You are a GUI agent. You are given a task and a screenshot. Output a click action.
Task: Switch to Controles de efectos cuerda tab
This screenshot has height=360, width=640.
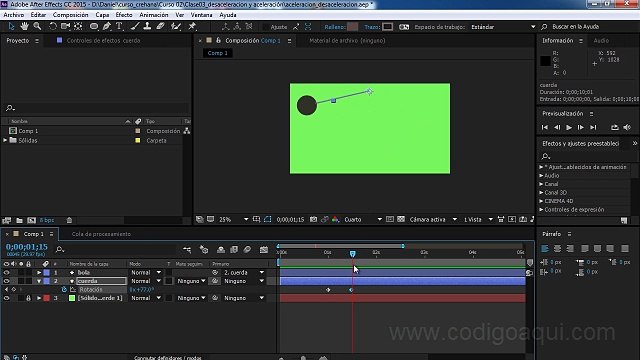click(103, 40)
